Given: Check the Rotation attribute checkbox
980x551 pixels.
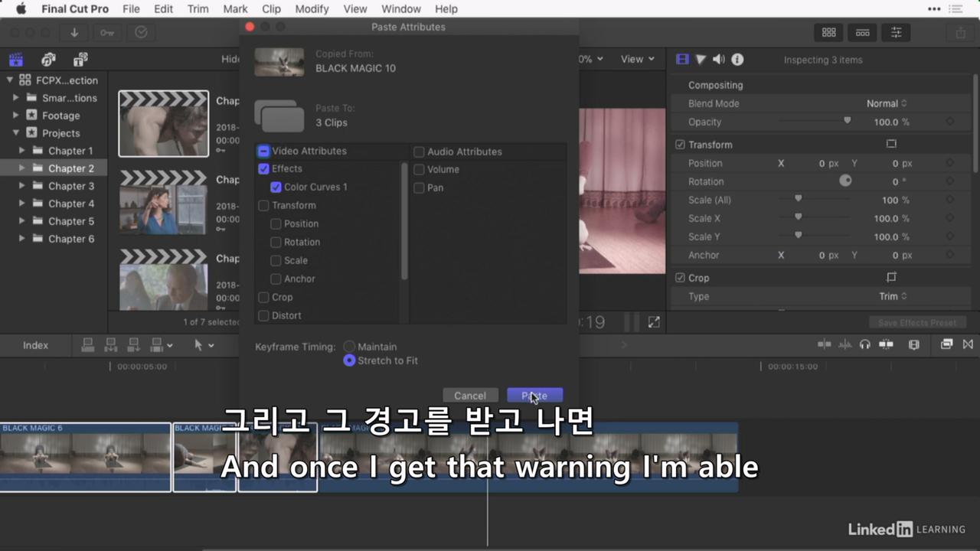Looking at the screenshot, I should [x=276, y=242].
